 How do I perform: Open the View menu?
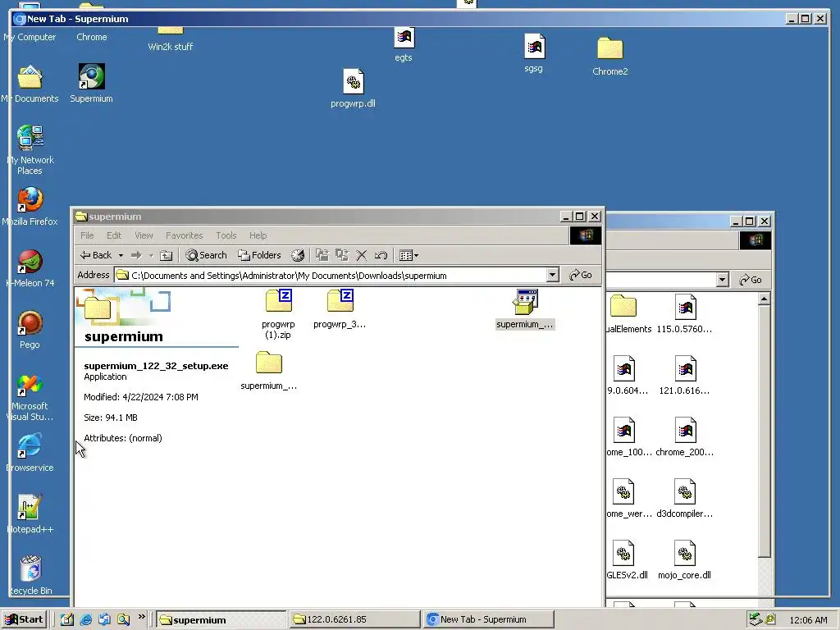point(144,235)
